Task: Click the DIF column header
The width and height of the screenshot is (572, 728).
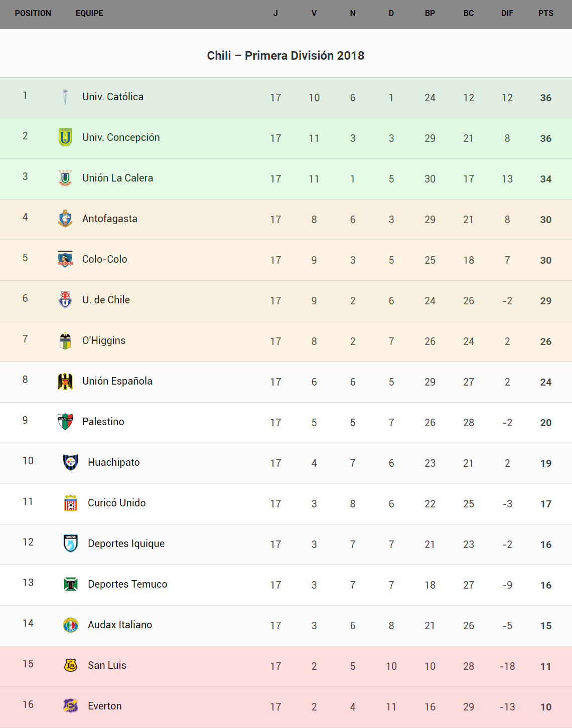Action: coord(507,14)
